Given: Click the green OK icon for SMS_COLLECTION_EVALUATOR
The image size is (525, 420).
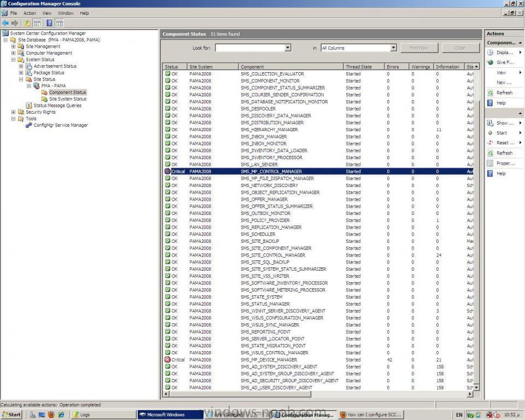Looking at the screenshot, I should [168, 74].
